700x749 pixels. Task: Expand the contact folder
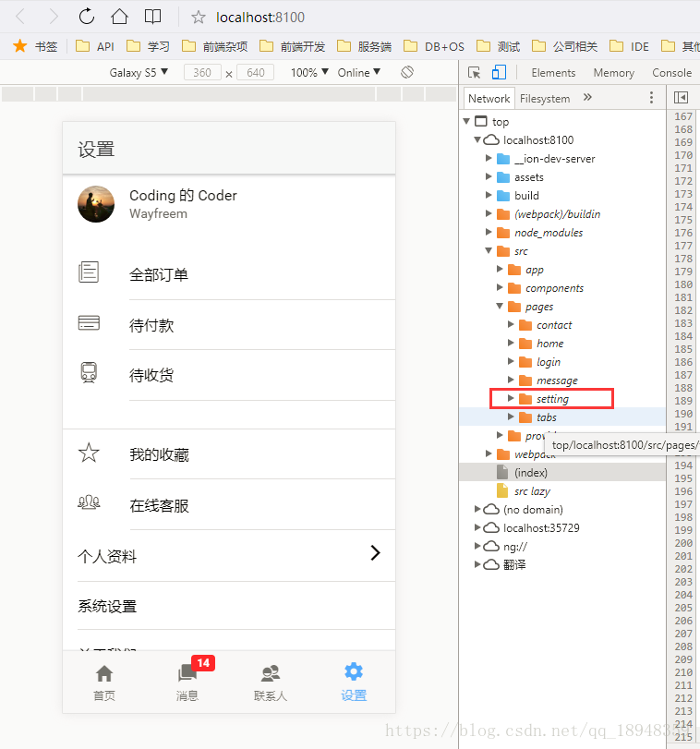point(511,325)
